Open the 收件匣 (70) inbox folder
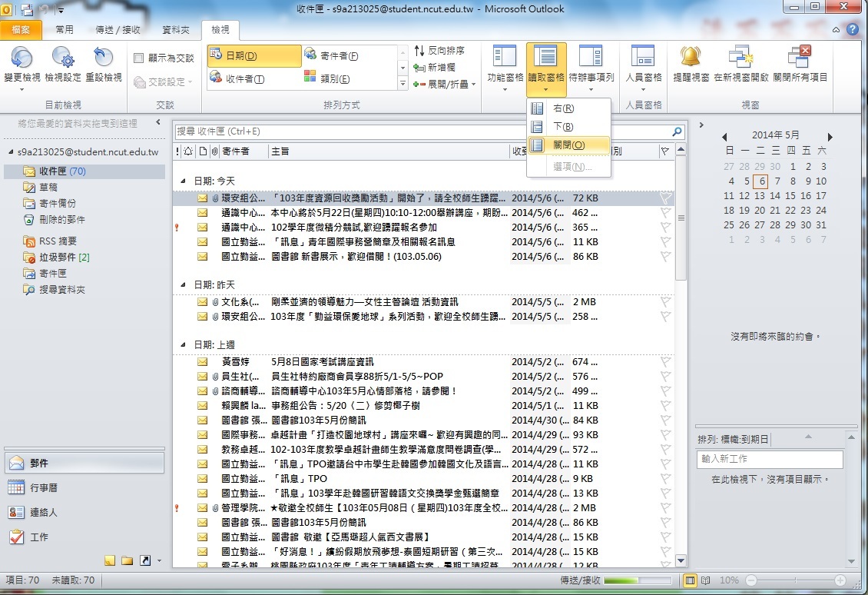Viewport: 868px width, 595px height. (84, 171)
